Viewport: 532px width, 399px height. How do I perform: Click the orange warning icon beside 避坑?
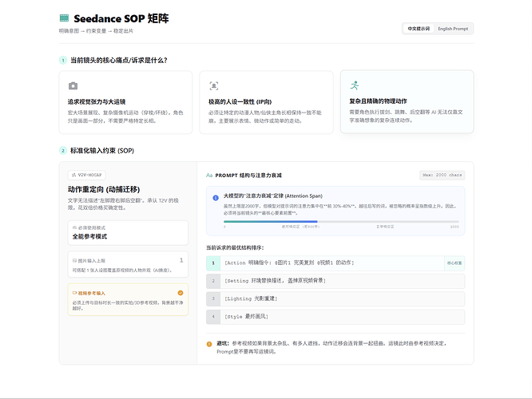(x=209, y=344)
